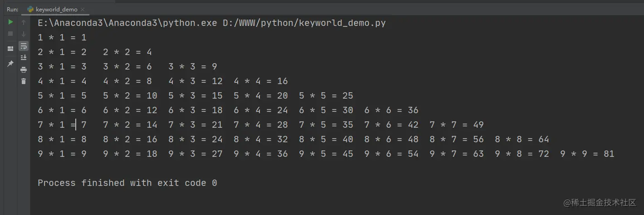Screen dimensions: 644x215
Task: Clear console with trash can icon
Action: [x=24, y=81]
